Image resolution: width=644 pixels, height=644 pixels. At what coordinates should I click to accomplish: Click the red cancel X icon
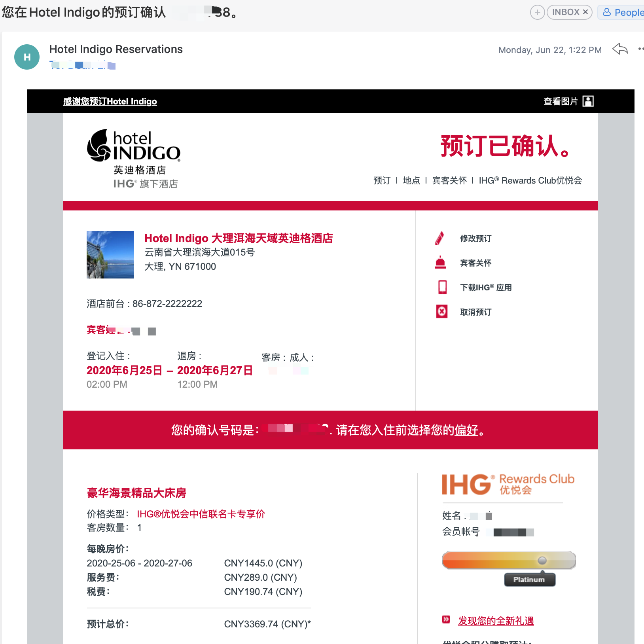(442, 312)
